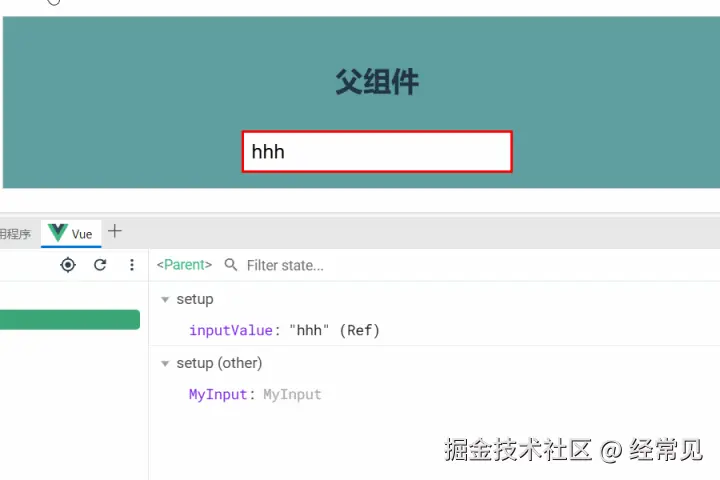Switch to the partially visible 程序 tab
This screenshot has width=720, height=480.
[16, 234]
